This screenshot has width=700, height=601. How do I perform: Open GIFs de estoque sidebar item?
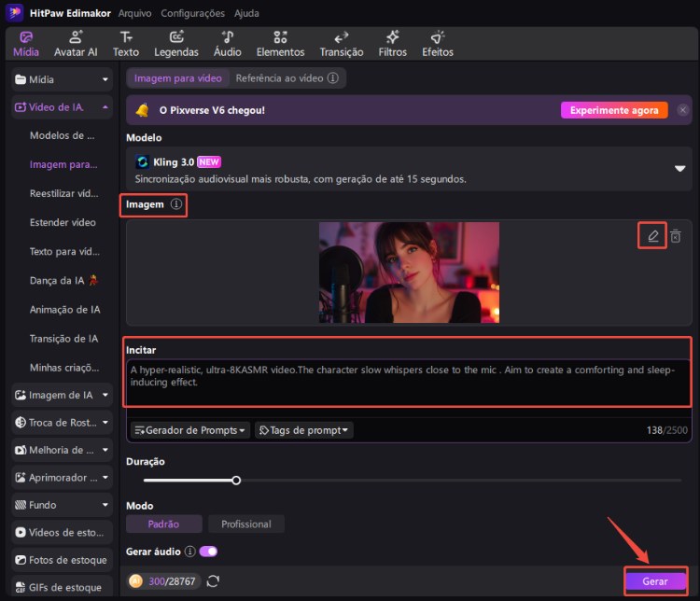tap(62, 587)
